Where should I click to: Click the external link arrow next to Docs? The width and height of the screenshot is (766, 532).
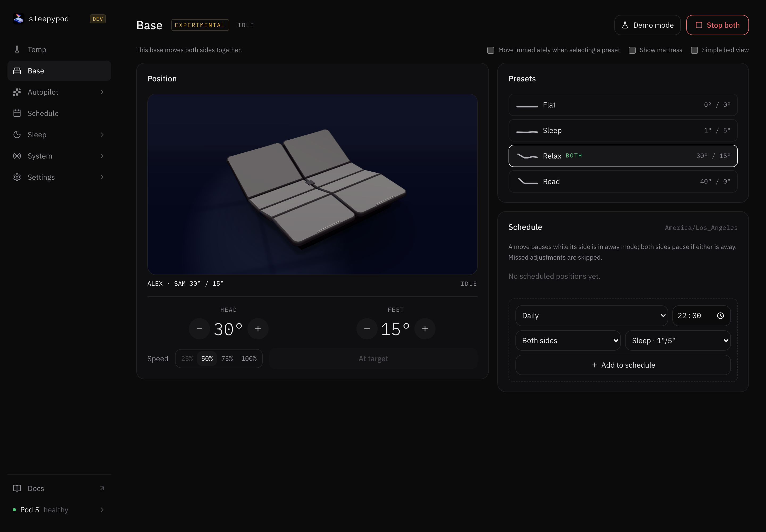coord(102,488)
